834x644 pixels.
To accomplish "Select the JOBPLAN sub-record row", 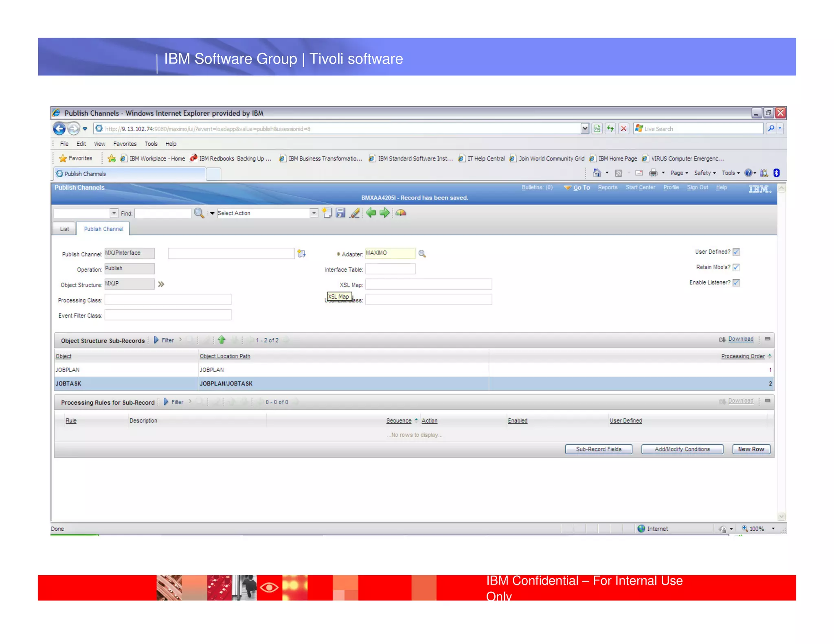I will coord(414,370).
